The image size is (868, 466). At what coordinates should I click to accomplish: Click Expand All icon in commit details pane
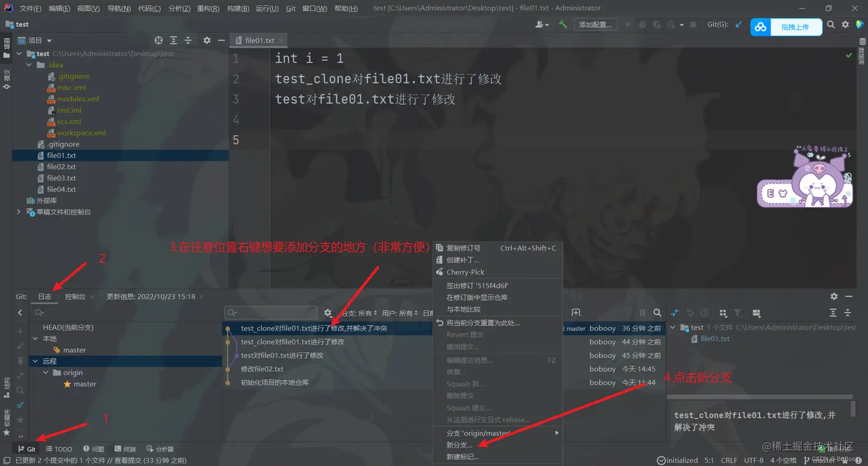click(x=834, y=313)
